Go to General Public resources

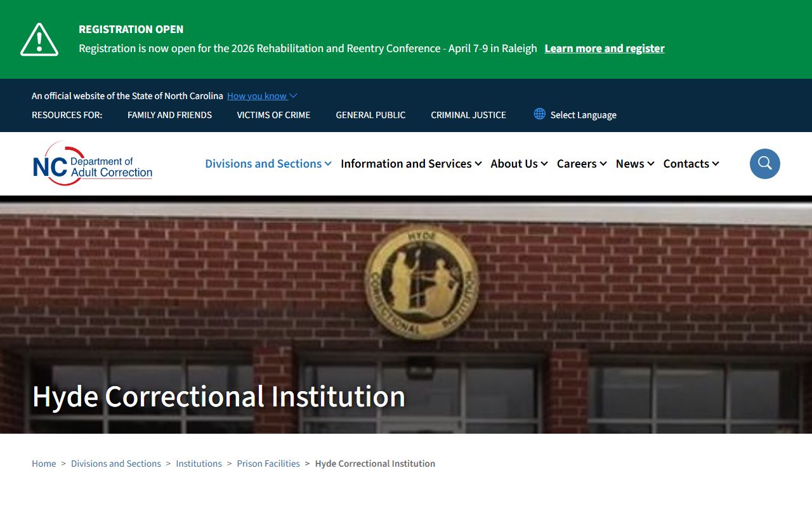coord(370,115)
